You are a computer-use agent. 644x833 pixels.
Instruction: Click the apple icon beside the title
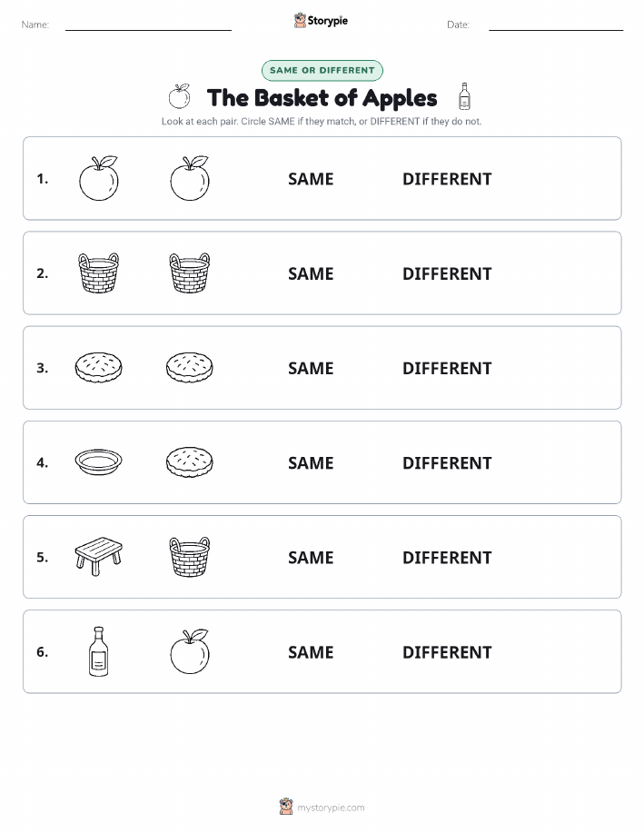(x=180, y=96)
